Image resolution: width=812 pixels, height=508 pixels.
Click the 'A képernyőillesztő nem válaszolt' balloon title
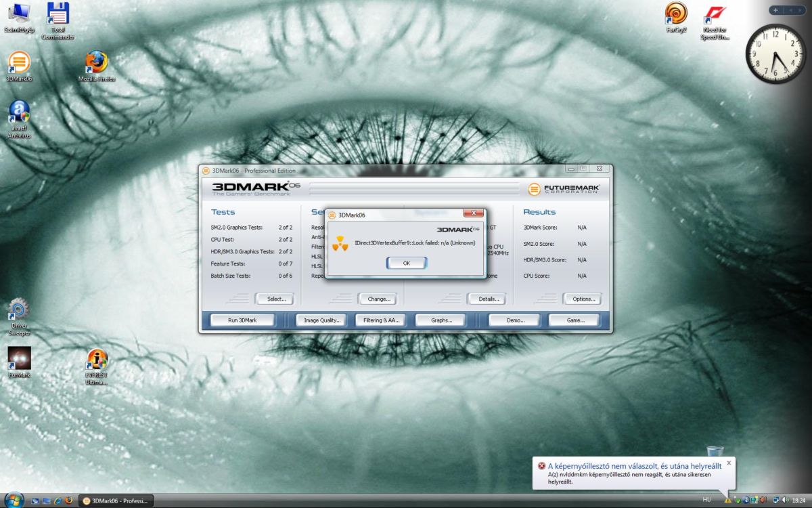point(634,466)
